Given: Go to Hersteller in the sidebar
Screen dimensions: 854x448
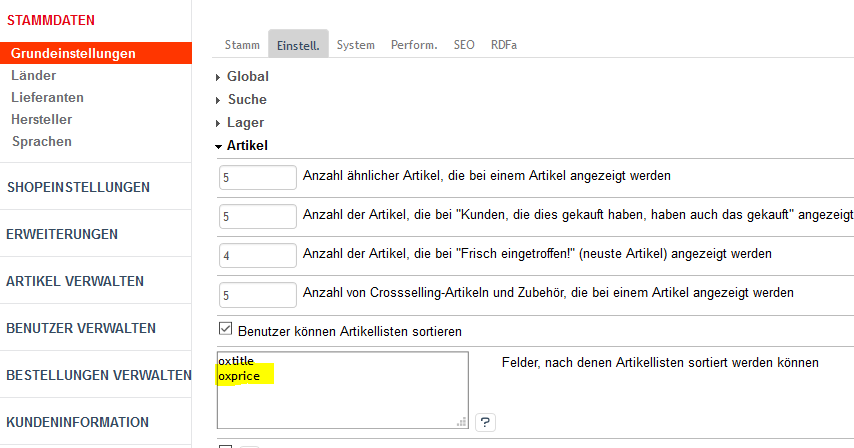Looking at the screenshot, I should (x=41, y=119).
